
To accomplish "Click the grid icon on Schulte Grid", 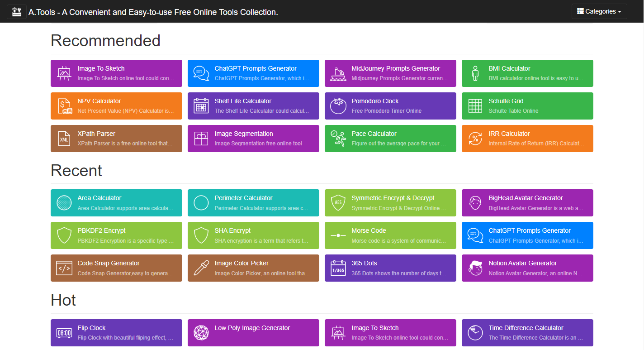I will click(x=475, y=106).
